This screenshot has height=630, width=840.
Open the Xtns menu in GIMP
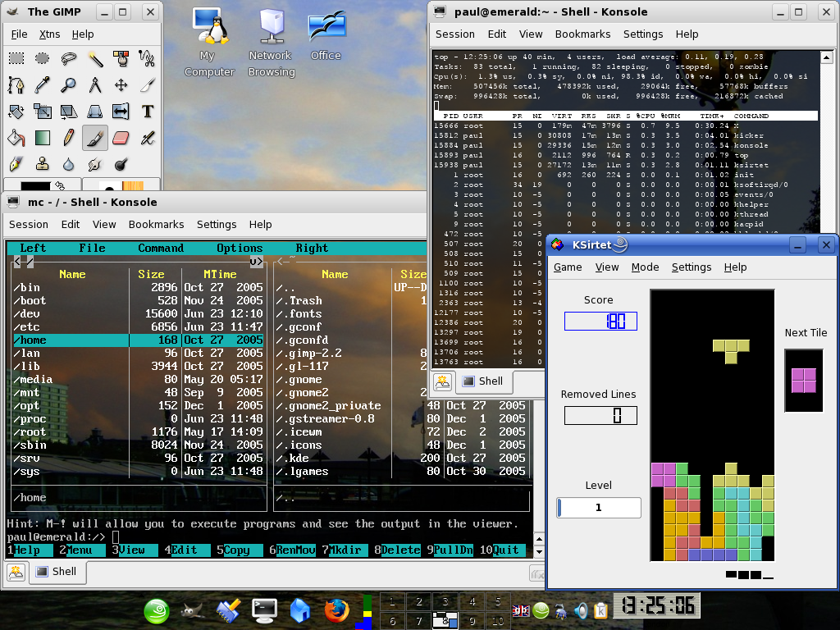pos(50,34)
